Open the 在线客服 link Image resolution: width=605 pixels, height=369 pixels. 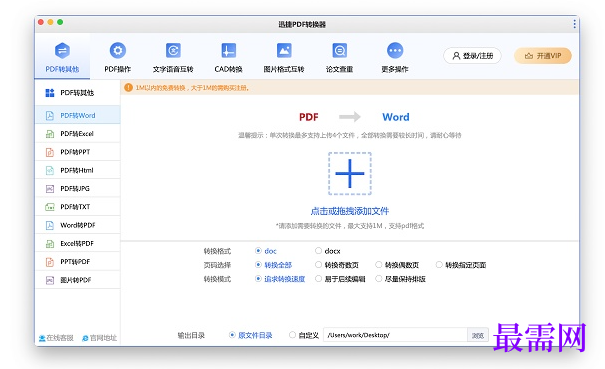point(60,338)
